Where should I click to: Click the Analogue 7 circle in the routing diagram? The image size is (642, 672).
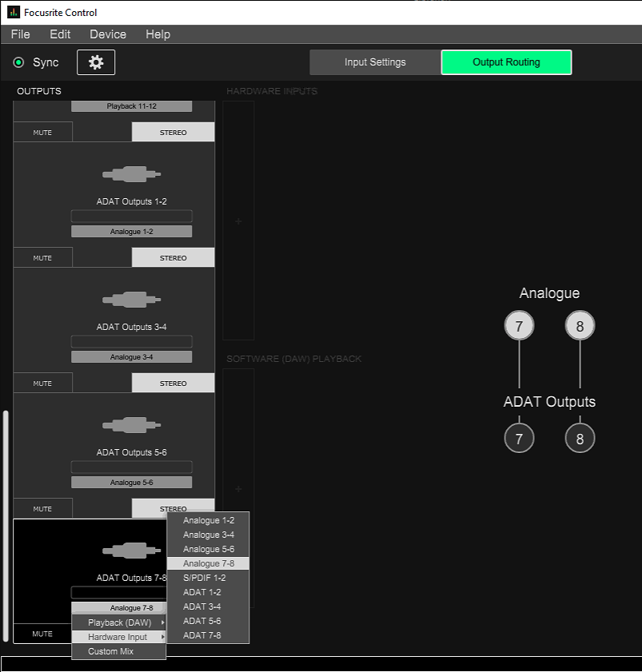[519, 326]
